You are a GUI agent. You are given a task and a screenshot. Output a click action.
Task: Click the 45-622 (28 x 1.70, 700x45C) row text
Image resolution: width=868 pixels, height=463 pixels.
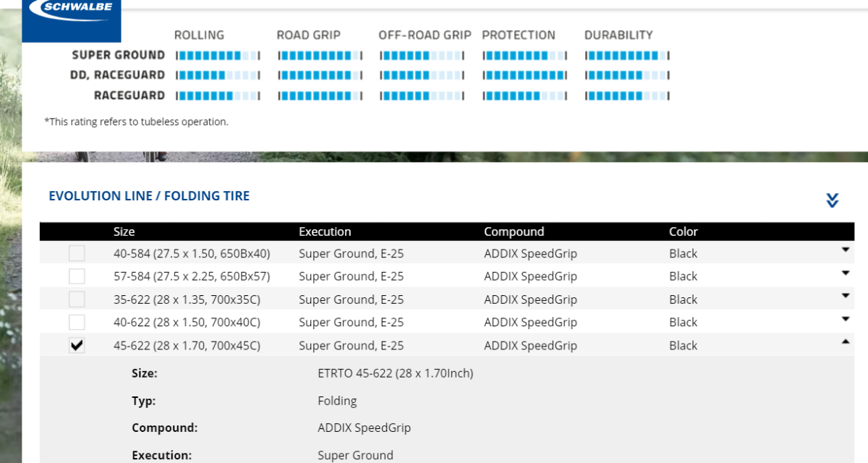pos(187,346)
